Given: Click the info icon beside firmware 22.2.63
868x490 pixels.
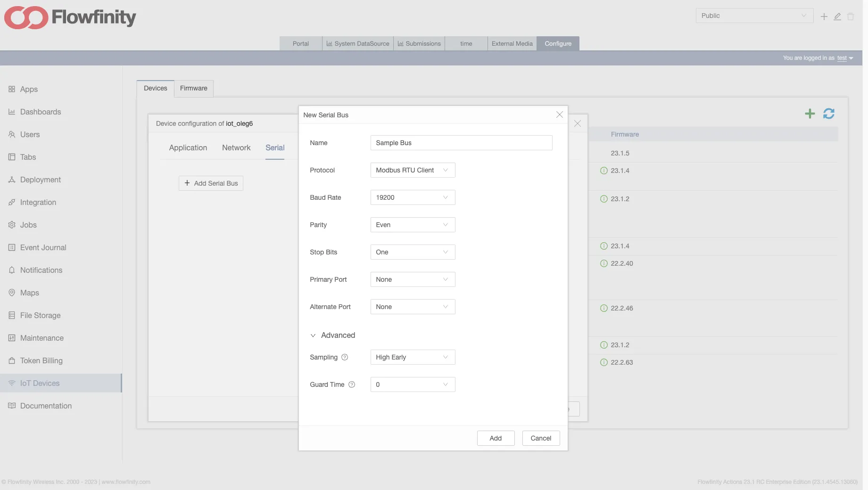Looking at the screenshot, I should 603,362.
